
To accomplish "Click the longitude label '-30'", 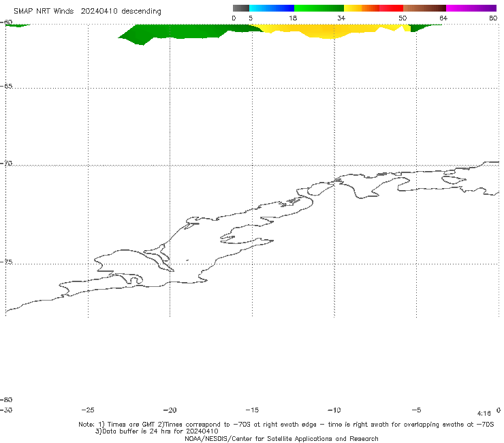I will pyautogui.click(x=6, y=410).
